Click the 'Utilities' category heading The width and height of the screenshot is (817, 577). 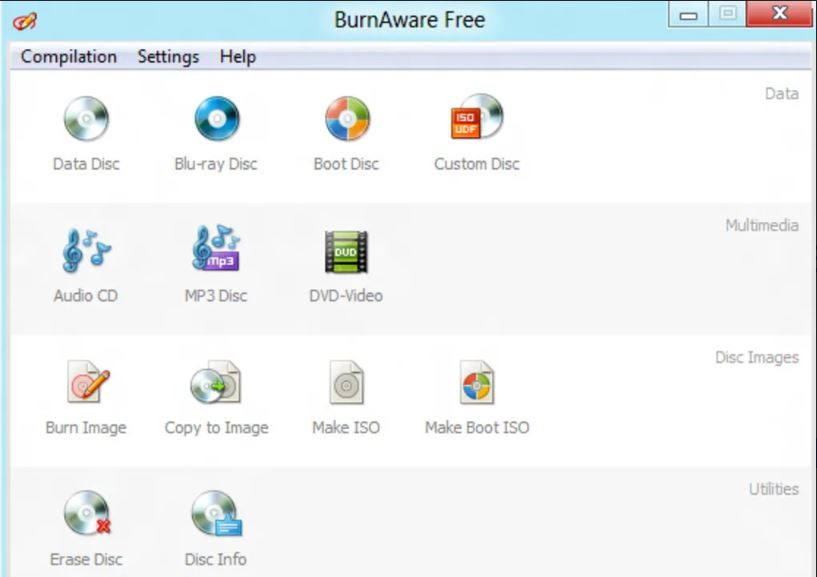point(774,489)
